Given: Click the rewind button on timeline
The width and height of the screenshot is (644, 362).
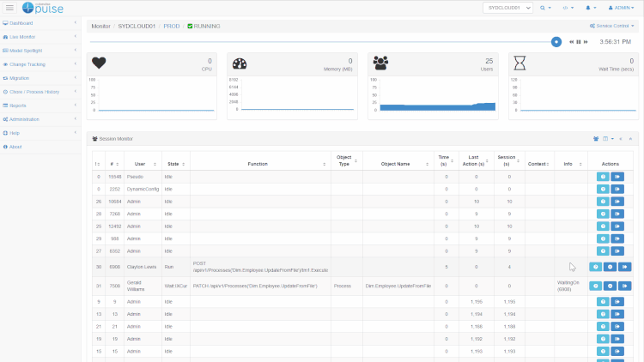Looking at the screenshot, I should coord(571,41).
